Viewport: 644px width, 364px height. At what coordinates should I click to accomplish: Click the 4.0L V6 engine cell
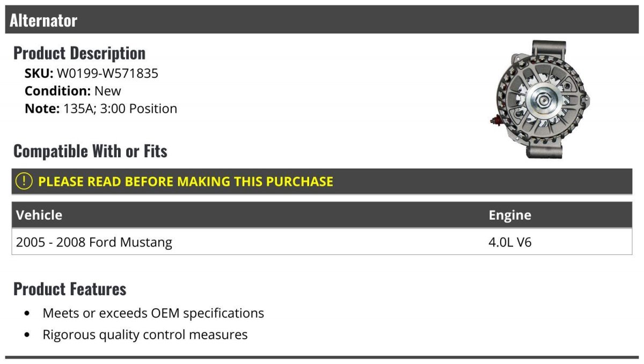tap(510, 242)
